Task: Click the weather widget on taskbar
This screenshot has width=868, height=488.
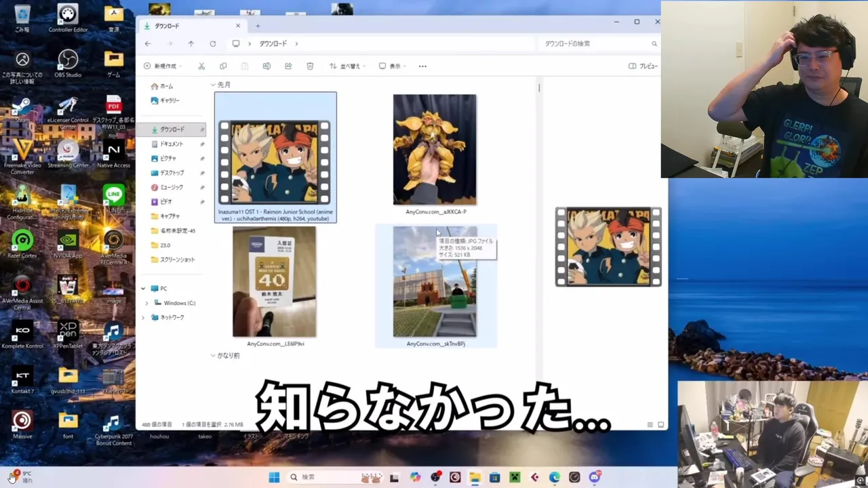Action: pyautogui.click(x=20, y=477)
